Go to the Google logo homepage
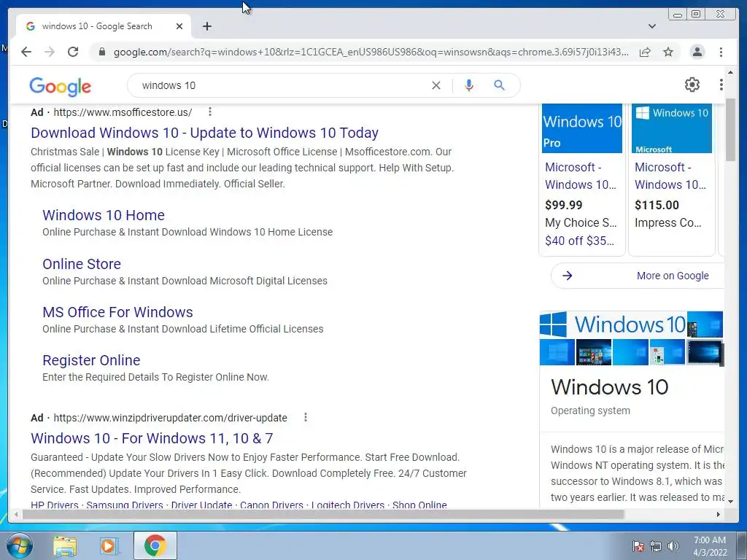The width and height of the screenshot is (747, 560). 60,86
